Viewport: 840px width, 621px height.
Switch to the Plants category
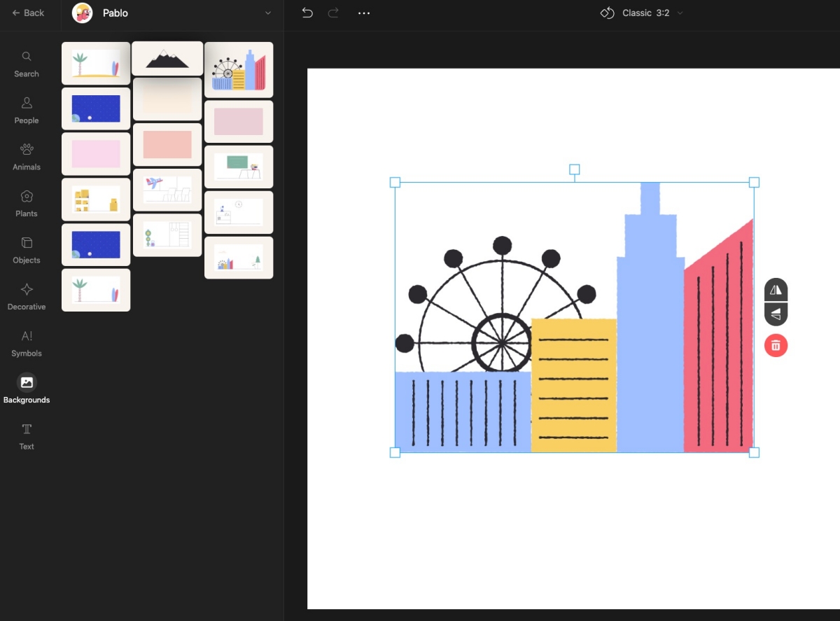pos(27,203)
